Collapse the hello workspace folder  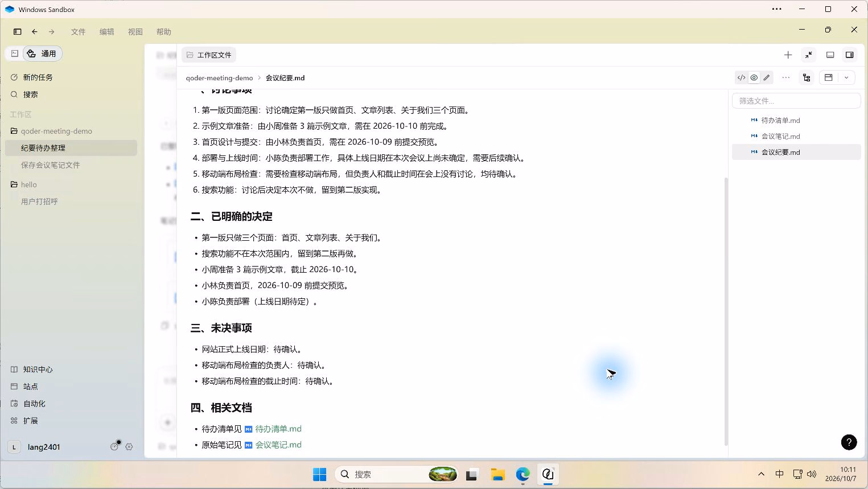click(23, 184)
